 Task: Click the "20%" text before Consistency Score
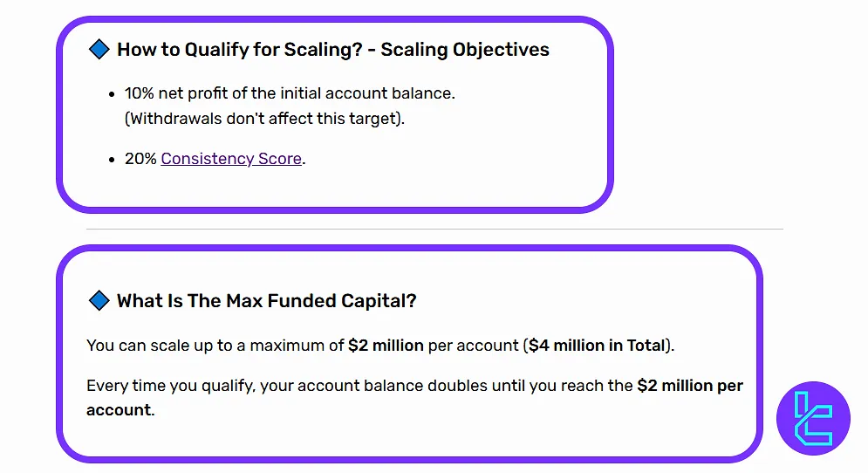(x=140, y=159)
